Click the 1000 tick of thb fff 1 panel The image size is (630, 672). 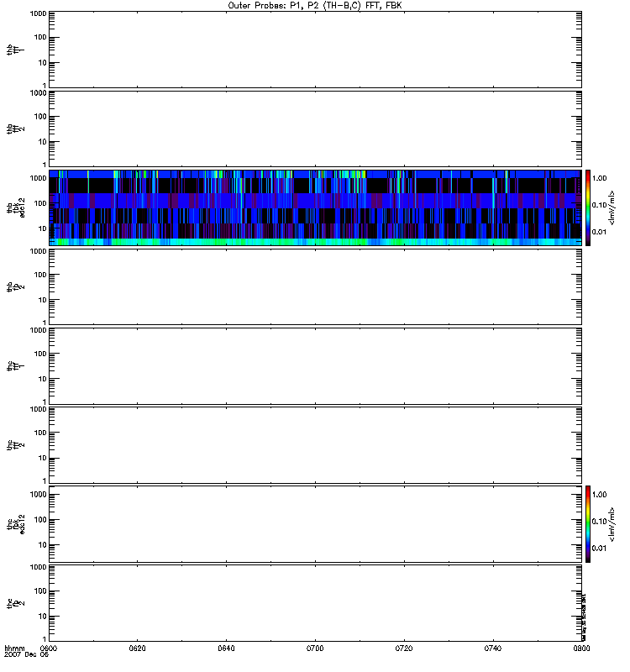(38, 13)
